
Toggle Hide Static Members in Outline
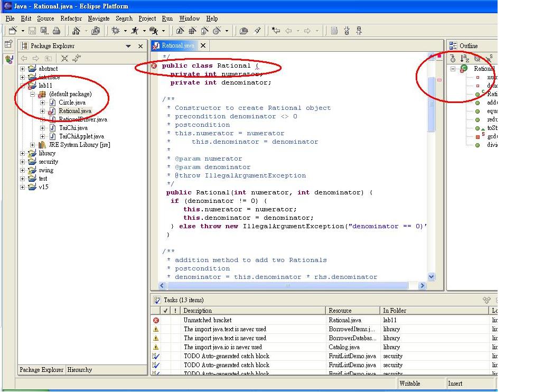(x=489, y=58)
